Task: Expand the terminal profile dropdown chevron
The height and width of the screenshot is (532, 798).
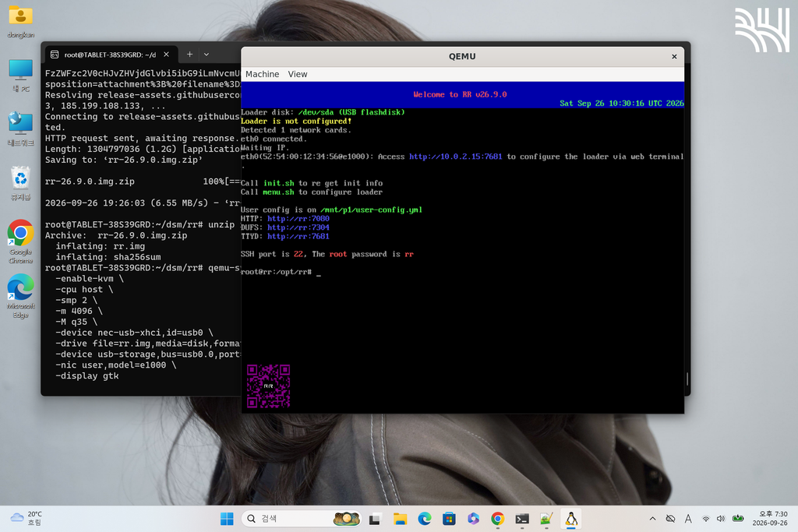Action: (x=206, y=55)
